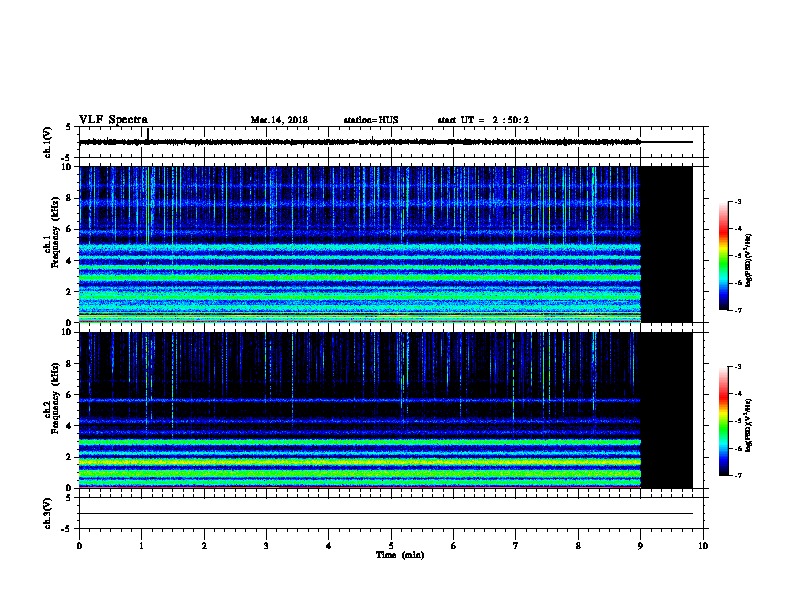Click the black no-data area in ch.2 spectrogram
792x612 pixels.
[x=667, y=410]
